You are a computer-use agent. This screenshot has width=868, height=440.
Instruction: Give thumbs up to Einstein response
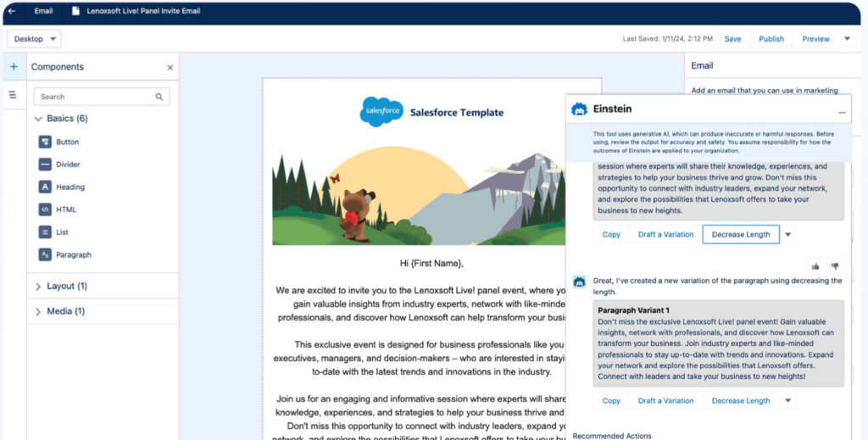(815, 266)
